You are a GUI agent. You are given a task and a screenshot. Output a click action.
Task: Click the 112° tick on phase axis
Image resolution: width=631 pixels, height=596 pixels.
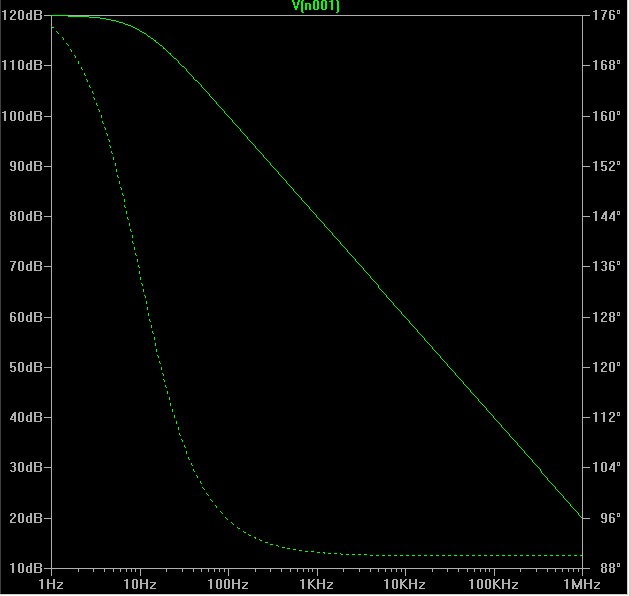(606, 417)
